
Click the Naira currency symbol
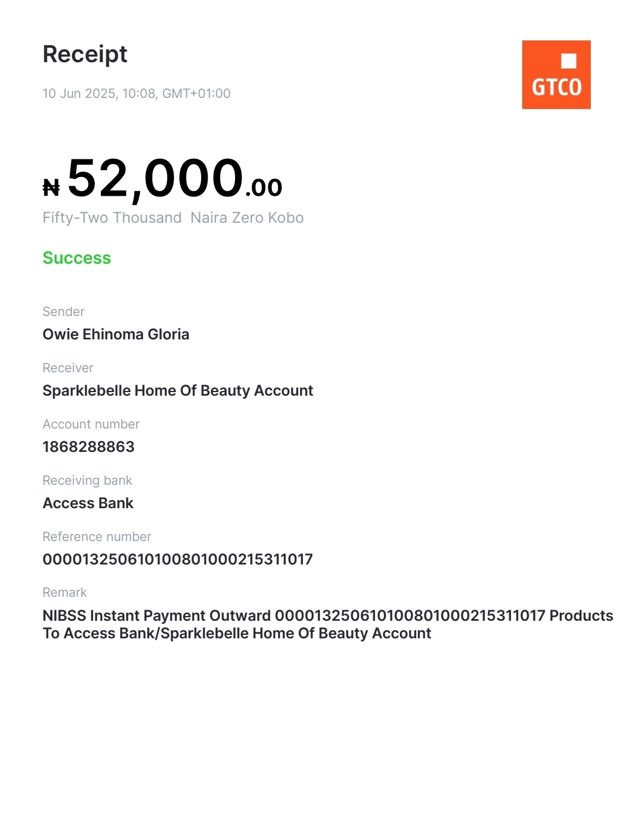point(52,188)
